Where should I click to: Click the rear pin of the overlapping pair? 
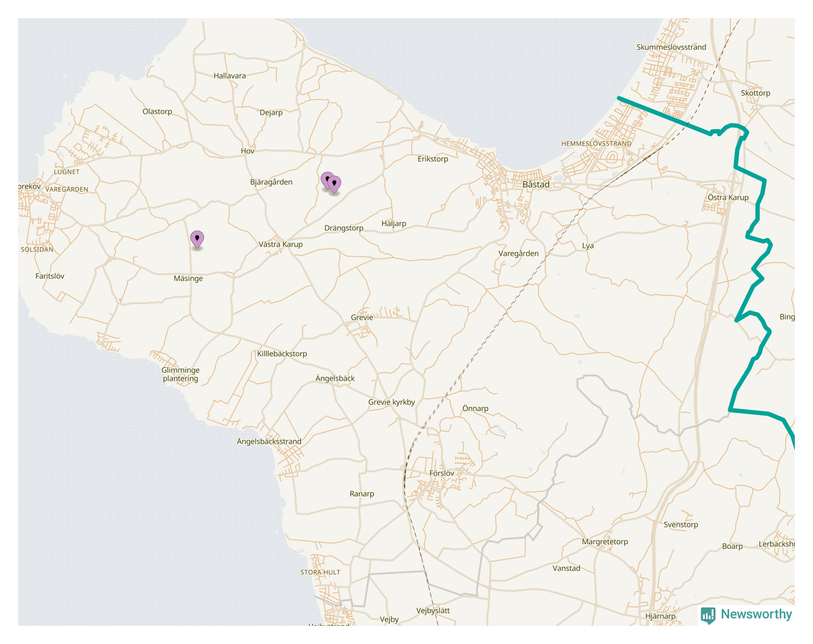coord(326,181)
